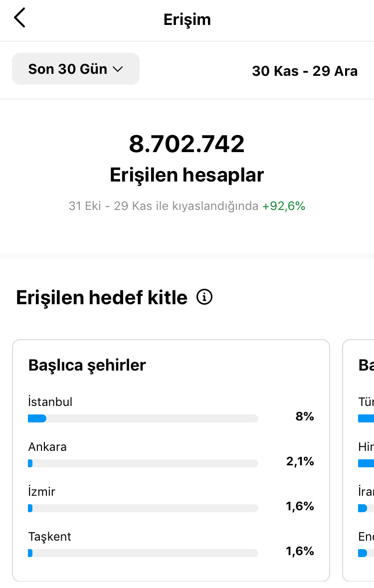This screenshot has height=588, width=374.
Task: Select the İstanbul city row
Action: pyautogui.click(x=171, y=409)
